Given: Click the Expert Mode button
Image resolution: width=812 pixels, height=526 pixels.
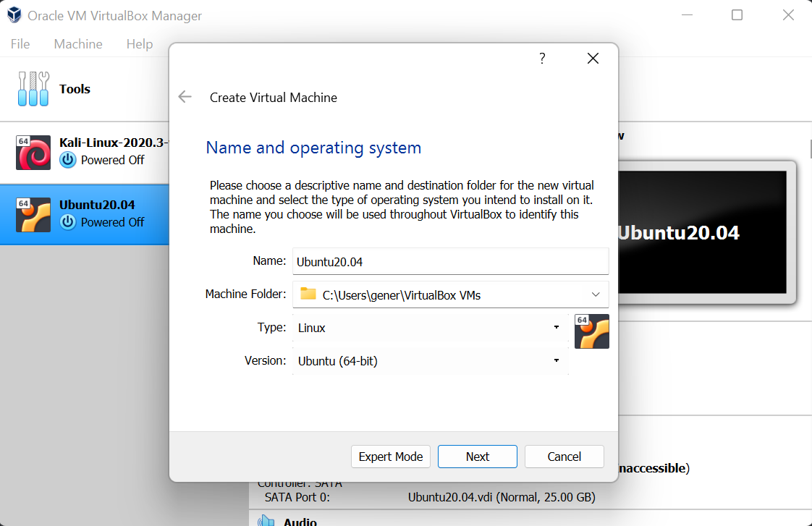Looking at the screenshot, I should [391, 457].
